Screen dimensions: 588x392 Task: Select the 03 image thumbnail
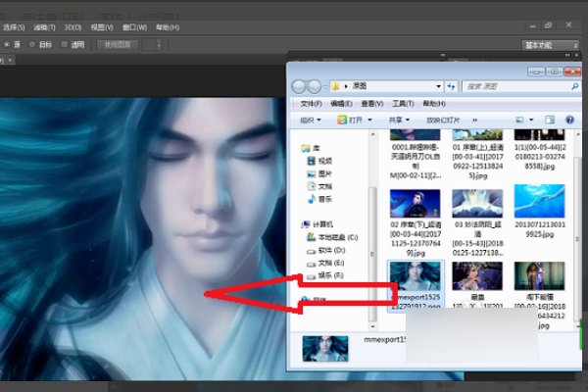pyautogui.click(x=477, y=204)
